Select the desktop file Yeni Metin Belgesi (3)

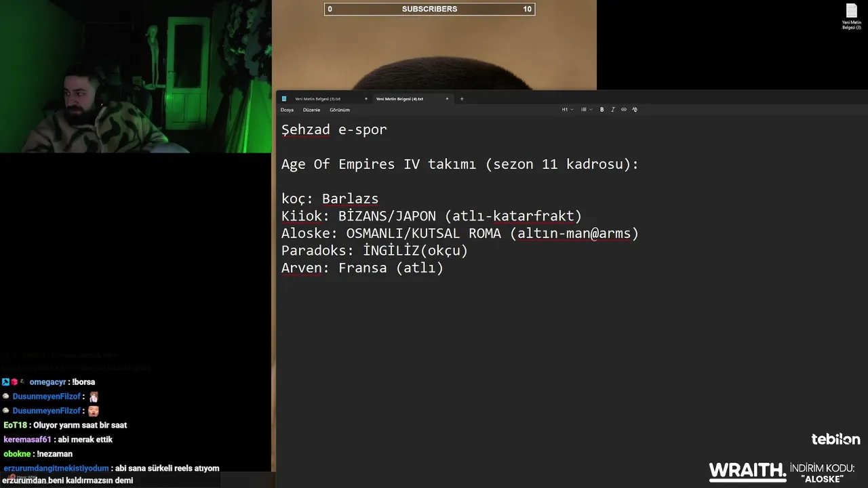852,17
